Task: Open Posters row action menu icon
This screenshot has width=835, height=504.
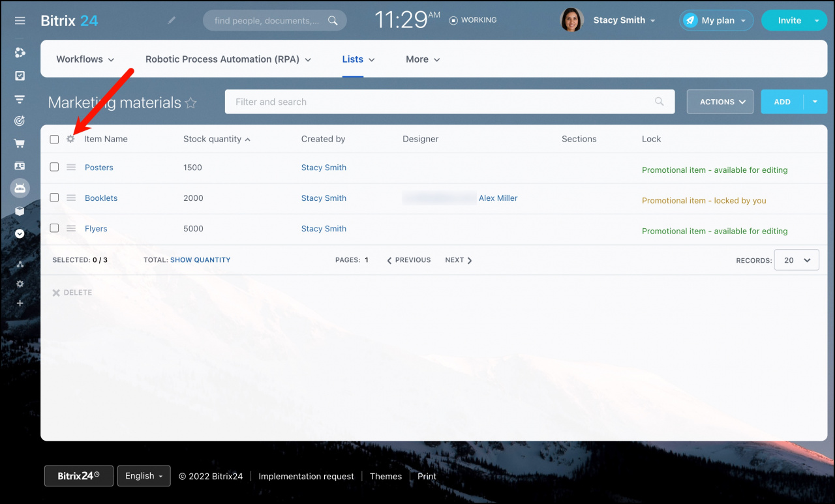Action: tap(71, 168)
